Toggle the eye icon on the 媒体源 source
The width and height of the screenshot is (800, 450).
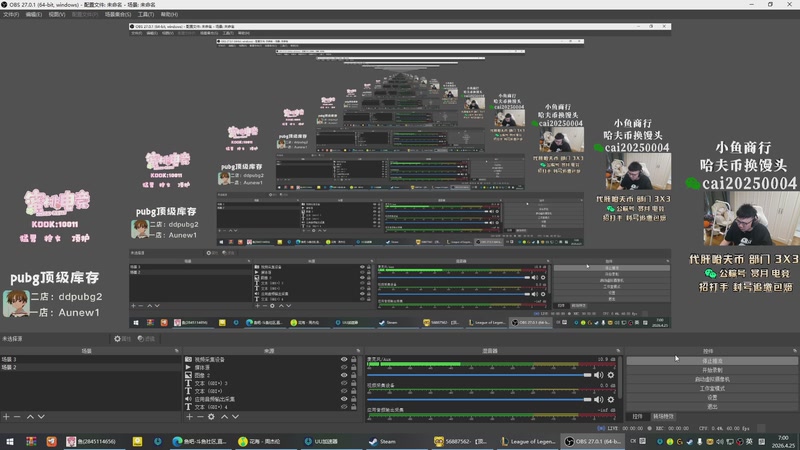click(344, 367)
